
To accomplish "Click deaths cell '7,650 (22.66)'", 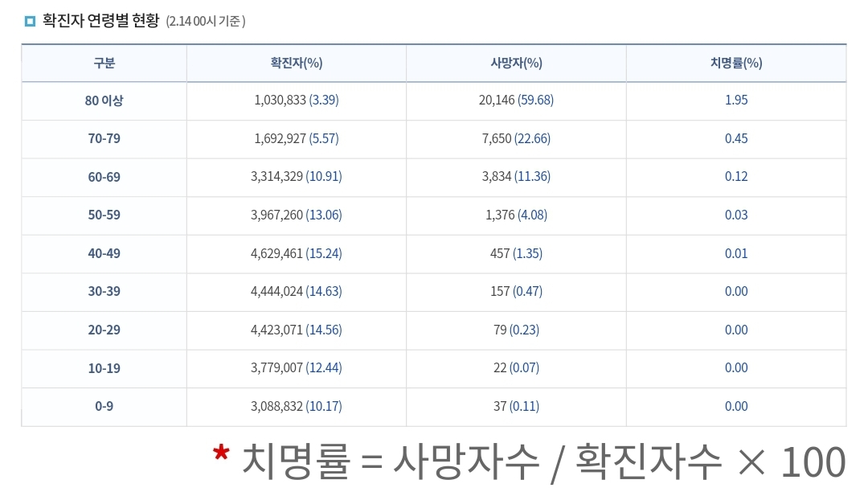I will point(516,138).
